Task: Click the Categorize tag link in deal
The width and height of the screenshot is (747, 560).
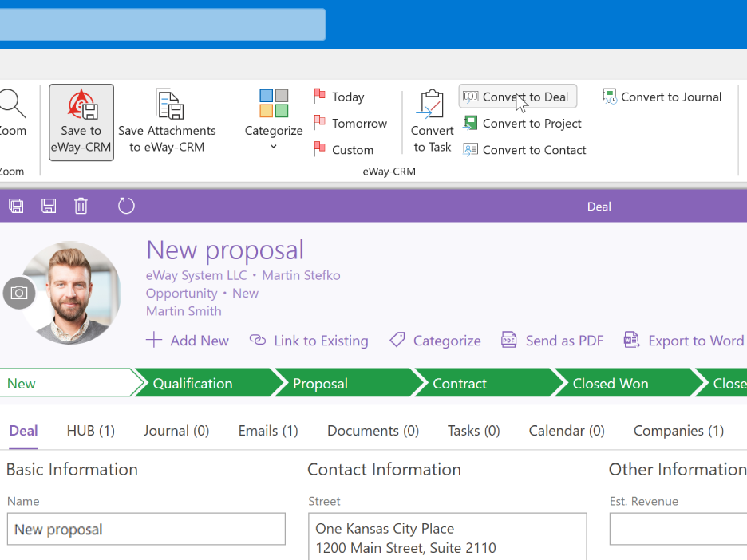Action: point(435,341)
